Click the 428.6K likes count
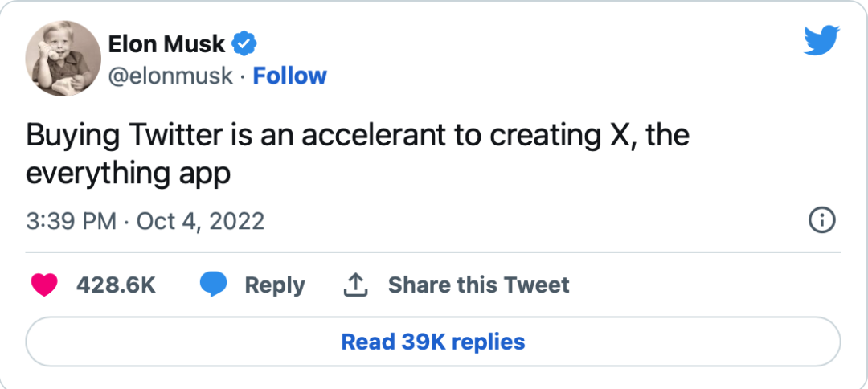 117,285
